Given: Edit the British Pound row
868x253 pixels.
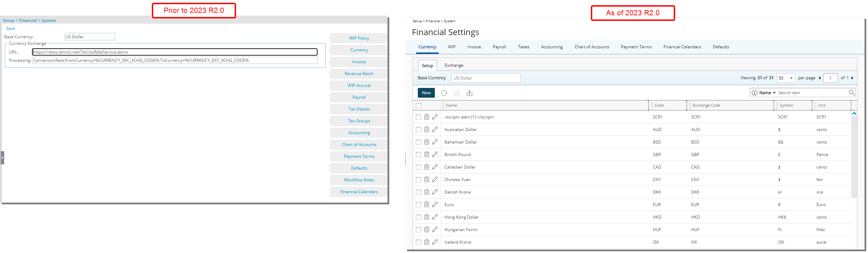Looking at the screenshot, I should (x=435, y=154).
